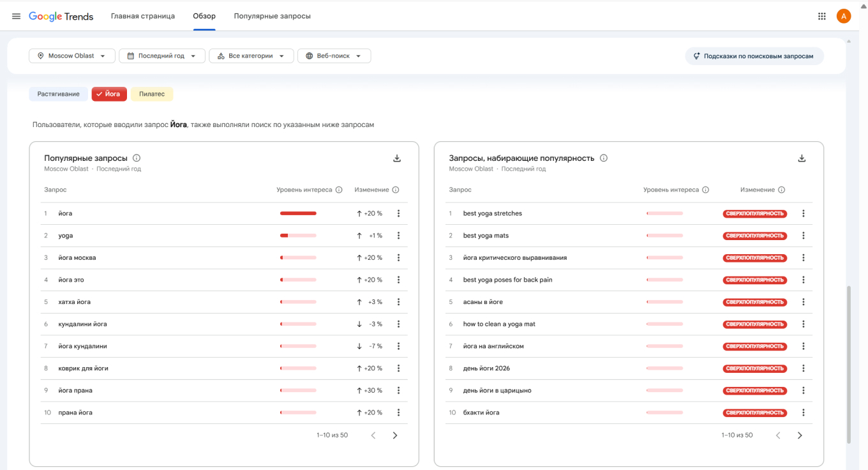The width and height of the screenshot is (868, 470).
Task: Open the query день йоги в царицыно
Action: click(x=497, y=390)
